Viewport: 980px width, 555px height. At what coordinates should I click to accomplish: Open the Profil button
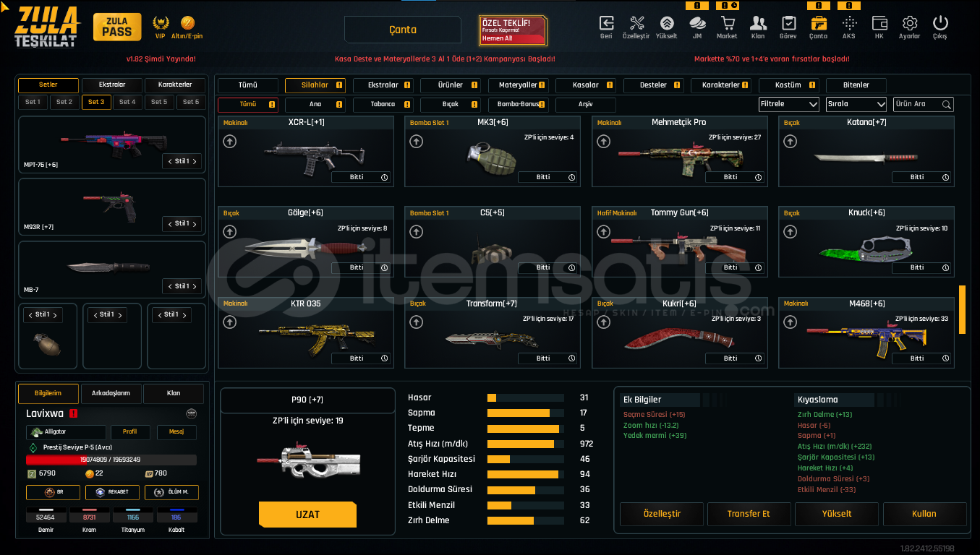click(129, 432)
